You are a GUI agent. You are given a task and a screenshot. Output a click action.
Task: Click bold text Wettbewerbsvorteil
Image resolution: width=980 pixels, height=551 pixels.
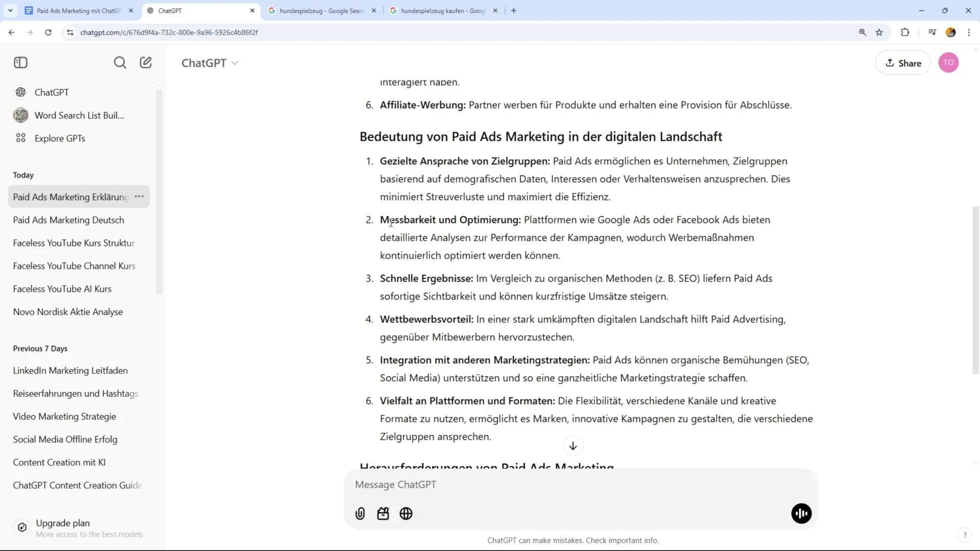[427, 319]
